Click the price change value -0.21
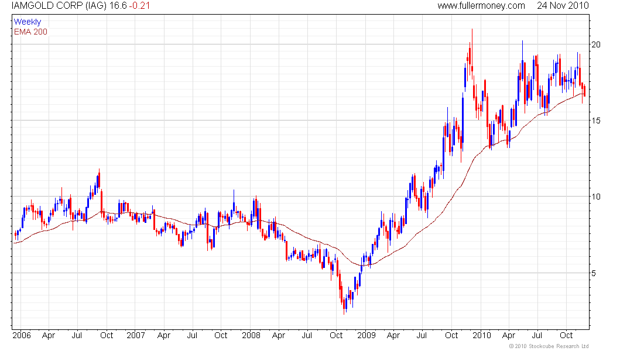The image size is (644, 351). (x=140, y=6)
